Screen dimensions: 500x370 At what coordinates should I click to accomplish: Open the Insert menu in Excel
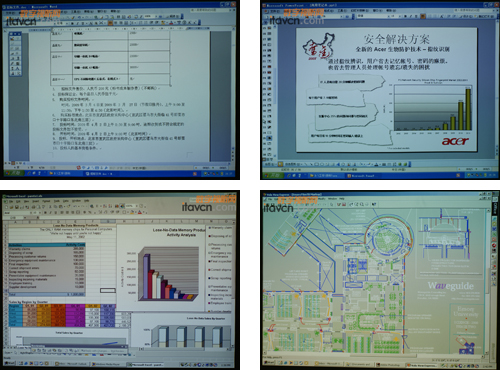pyautogui.click(x=35, y=201)
